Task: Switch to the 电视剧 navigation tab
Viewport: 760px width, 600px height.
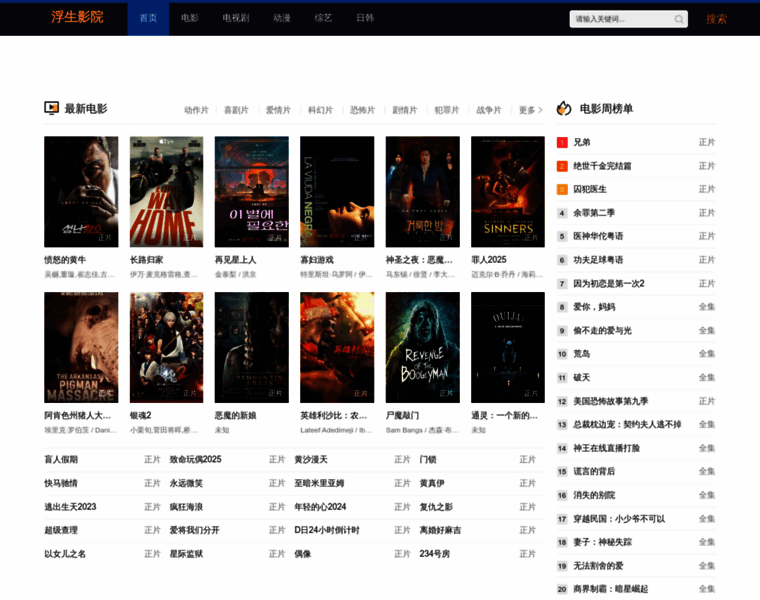Action: pos(236,18)
